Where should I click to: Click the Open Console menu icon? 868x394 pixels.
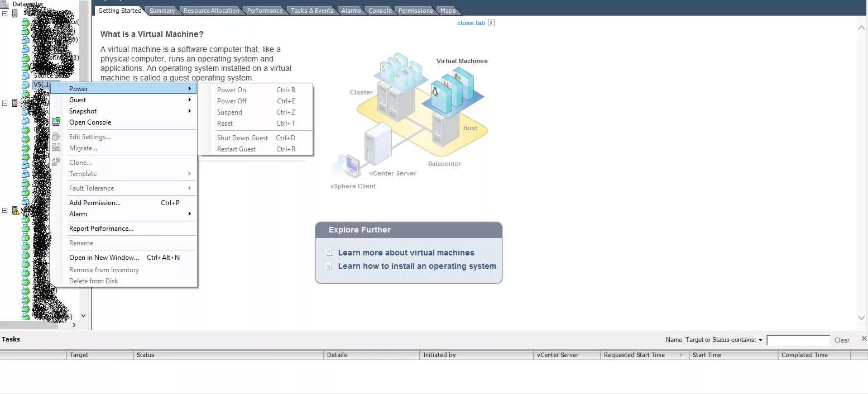[x=56, y=122]
